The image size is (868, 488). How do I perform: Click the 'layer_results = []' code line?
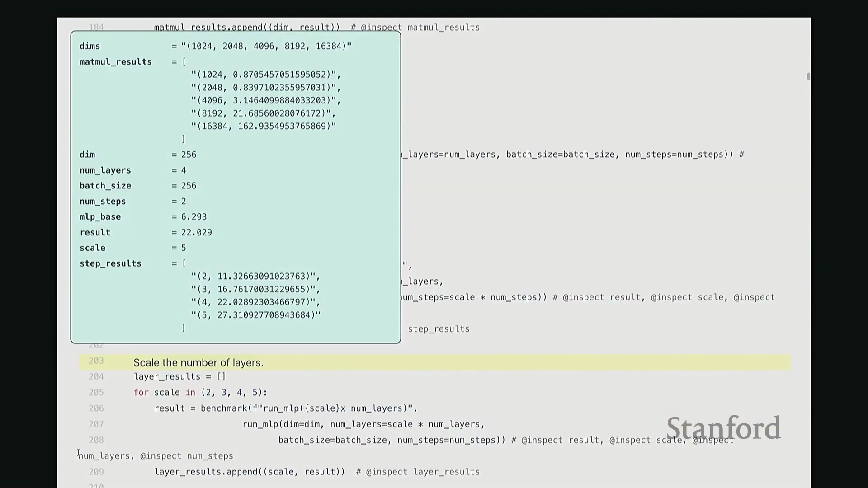tap(179, 377)
